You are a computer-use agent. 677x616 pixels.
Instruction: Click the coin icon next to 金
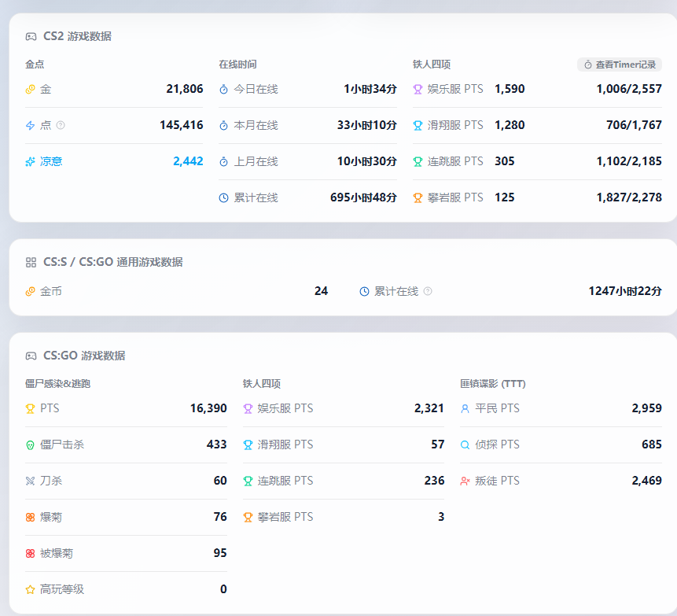coord(30,90)
